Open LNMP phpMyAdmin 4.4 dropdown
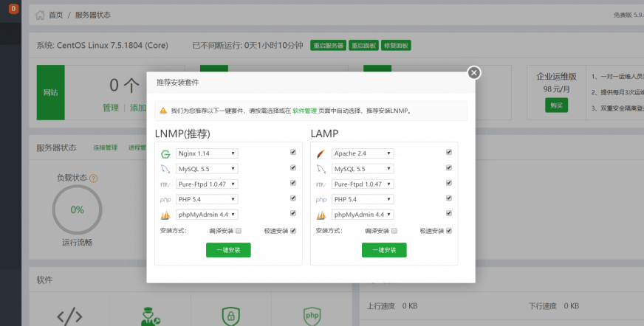Viewport: 644px width, 326px height. 207,215
